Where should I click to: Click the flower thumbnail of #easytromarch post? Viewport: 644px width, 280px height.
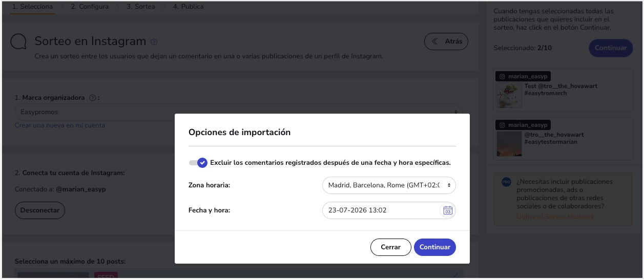point(509,95)
